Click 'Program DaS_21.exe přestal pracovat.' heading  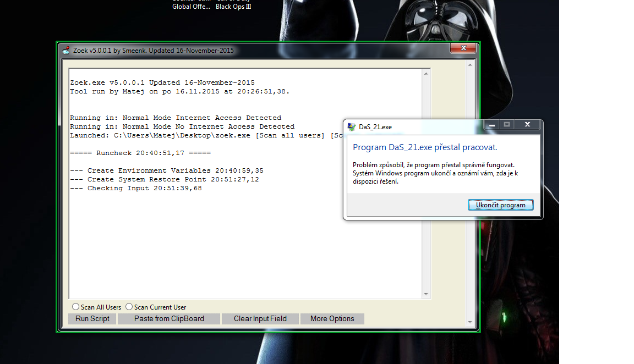pos(425,147)
